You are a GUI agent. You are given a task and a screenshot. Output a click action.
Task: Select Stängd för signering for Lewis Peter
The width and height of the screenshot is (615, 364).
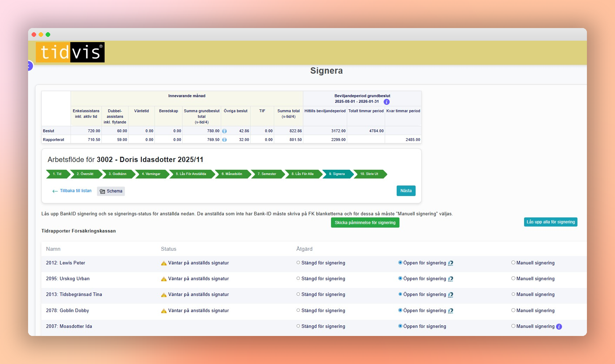coord(298,263)
